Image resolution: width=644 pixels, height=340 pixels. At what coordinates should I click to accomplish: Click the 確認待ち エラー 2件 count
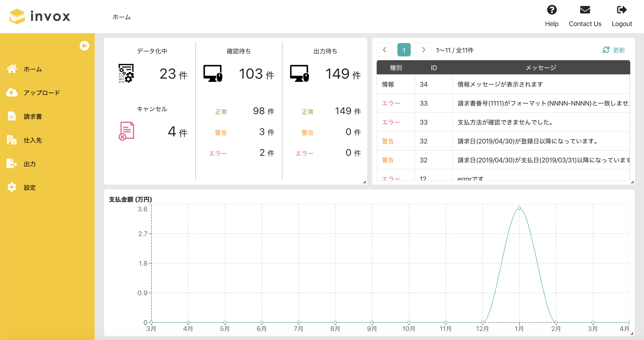[267, 153]
